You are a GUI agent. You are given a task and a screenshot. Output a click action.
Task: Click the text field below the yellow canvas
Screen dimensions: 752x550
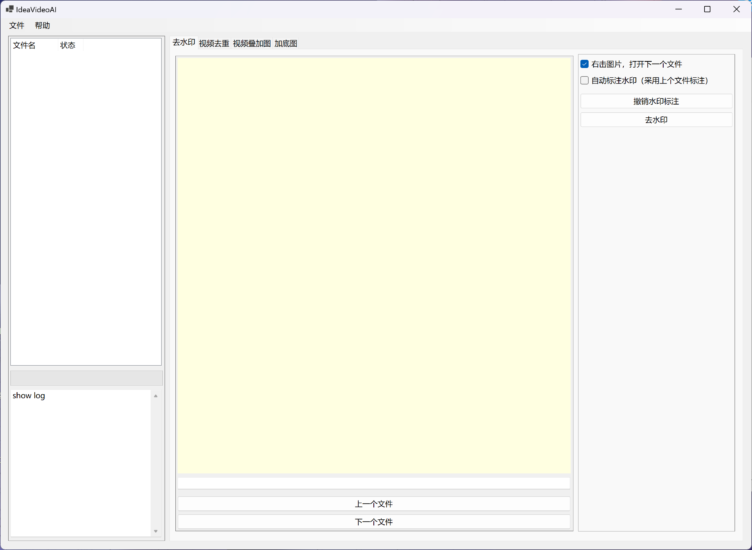coord(374,483)
